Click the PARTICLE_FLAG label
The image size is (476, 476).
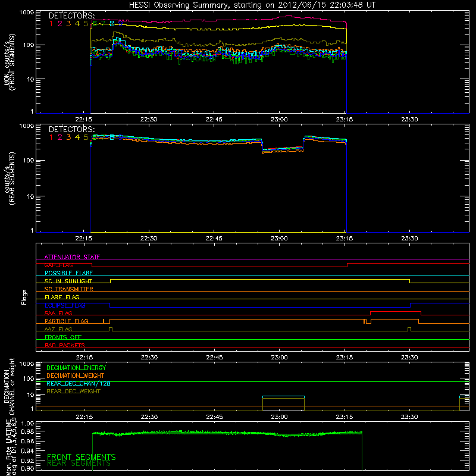pyautogui.click(x=67, y=321)
